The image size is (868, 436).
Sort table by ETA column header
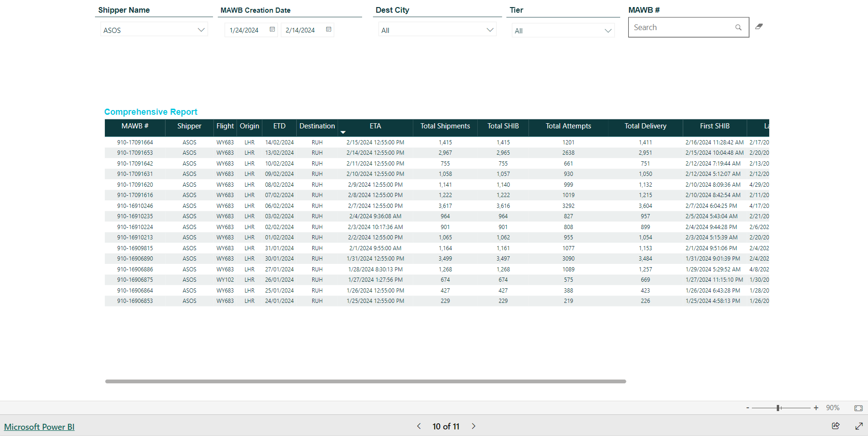coord(375,126)
